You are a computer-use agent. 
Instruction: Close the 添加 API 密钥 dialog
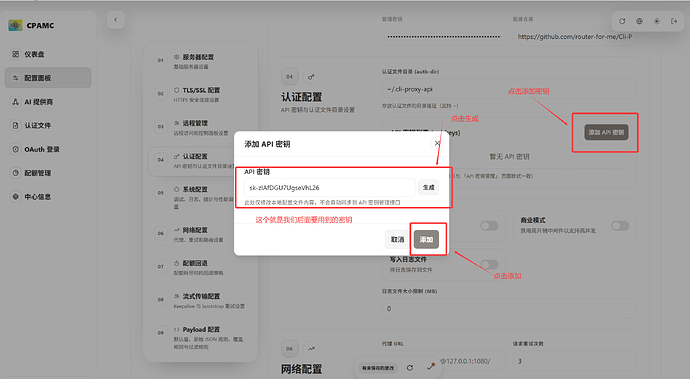pyautogui.click(x=437, y=144)
